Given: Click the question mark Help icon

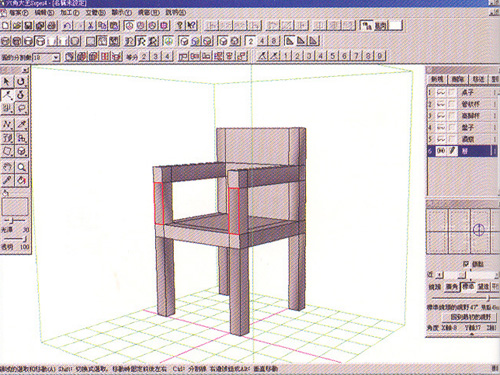Looking at the screenshot, I should [180, 26].
